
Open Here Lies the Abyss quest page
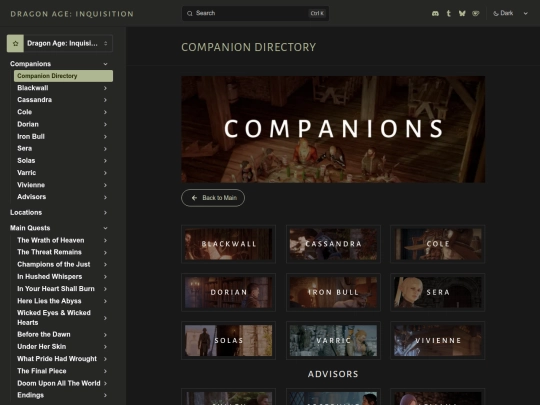click(x=49, y=301)
